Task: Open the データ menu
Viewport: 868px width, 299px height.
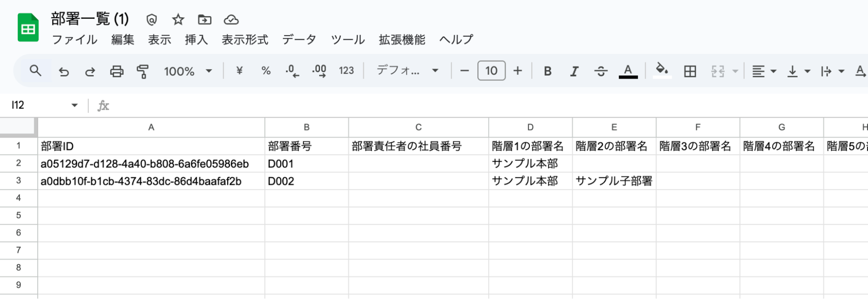Action: click(299, 40)
